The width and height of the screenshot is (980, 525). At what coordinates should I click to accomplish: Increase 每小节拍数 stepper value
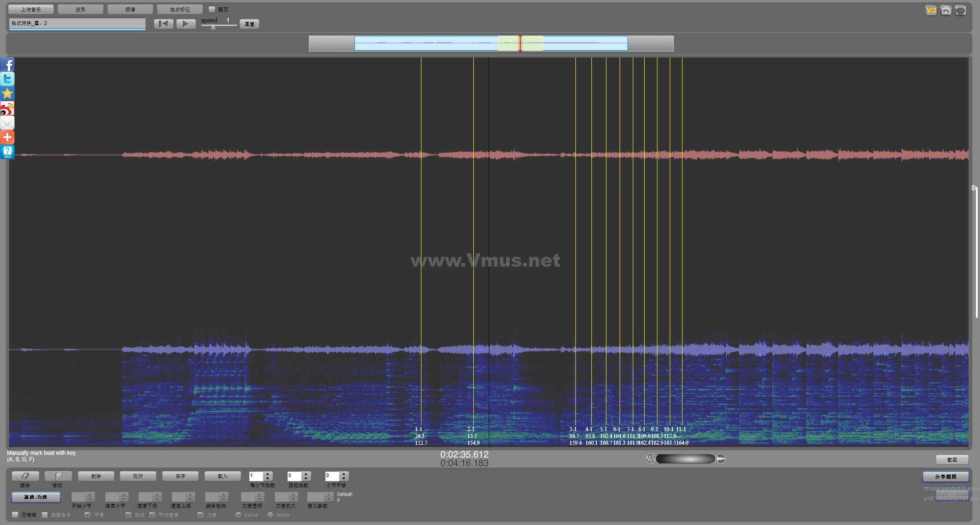268,474
